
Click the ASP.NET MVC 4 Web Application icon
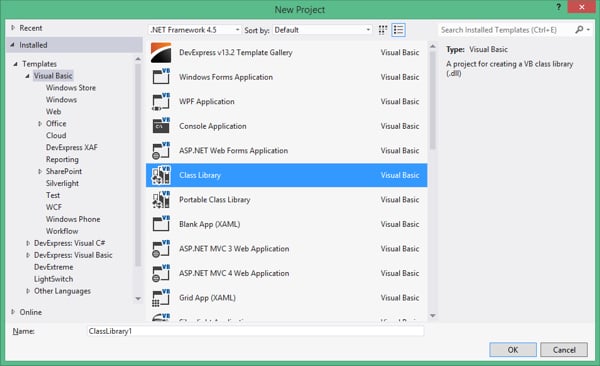161,273
